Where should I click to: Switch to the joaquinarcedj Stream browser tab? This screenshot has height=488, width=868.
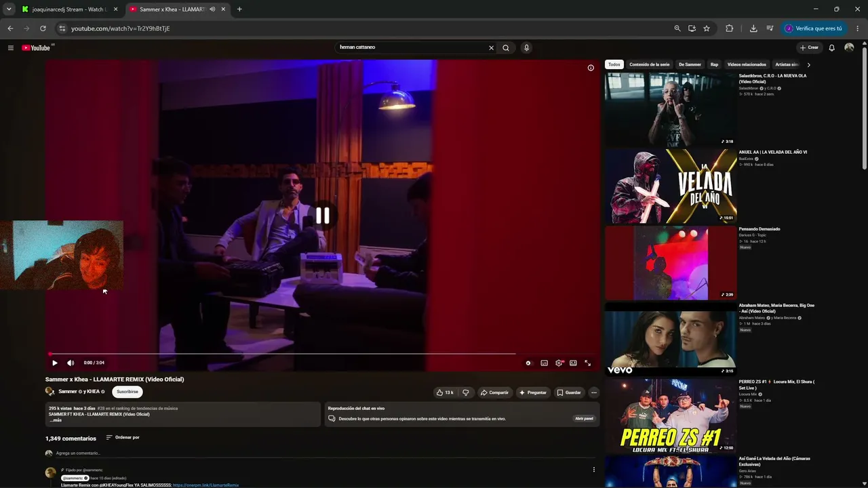pyautogui.click(x=70, y=9)
